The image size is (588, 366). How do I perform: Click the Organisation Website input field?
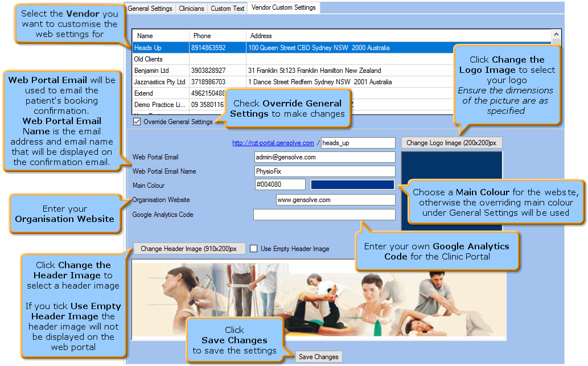335,200
